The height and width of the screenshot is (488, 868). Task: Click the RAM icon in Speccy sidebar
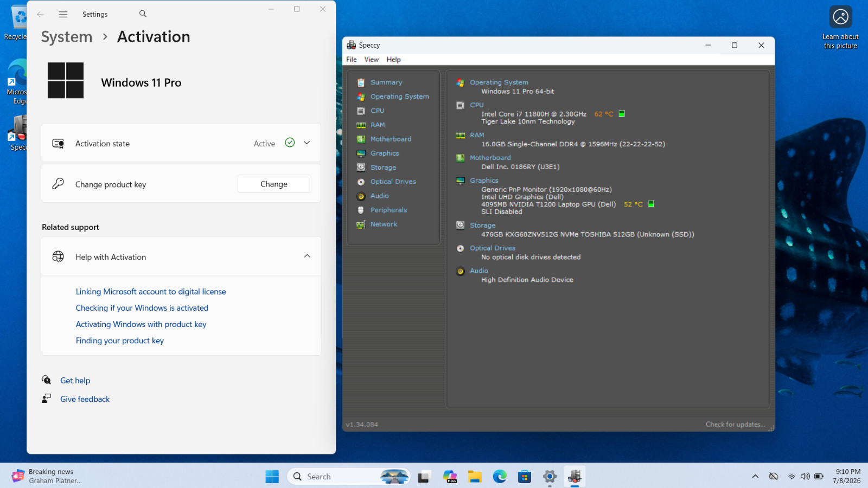click(361, 125)
